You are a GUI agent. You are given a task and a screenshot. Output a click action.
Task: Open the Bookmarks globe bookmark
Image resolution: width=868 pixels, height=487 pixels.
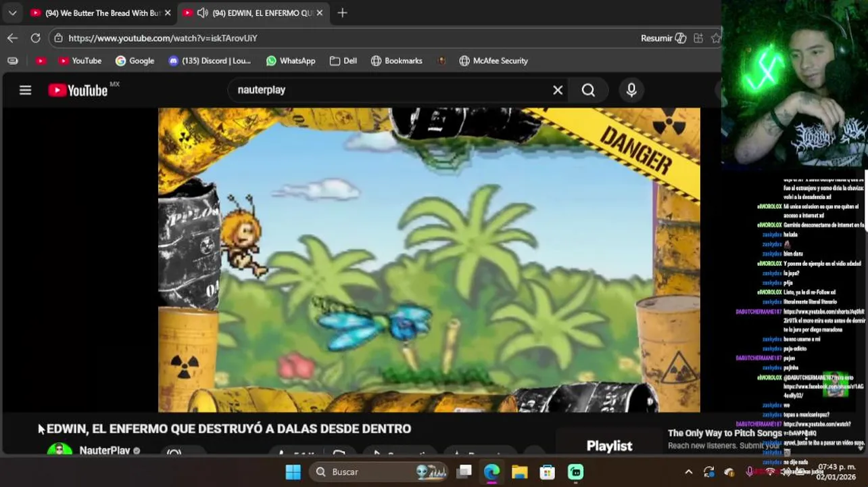[x=397, y=61]
